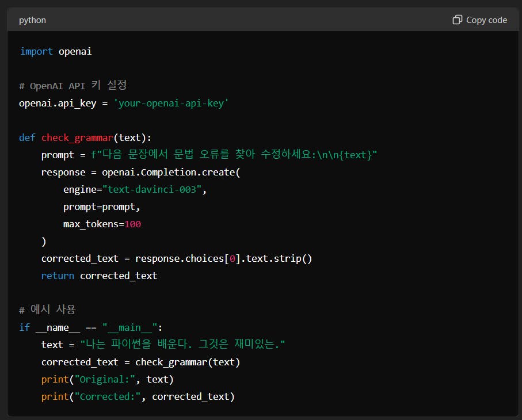Click the '# OpenAI API 키 설정' comment
522x420 pixels.
(x=73, y=86)
